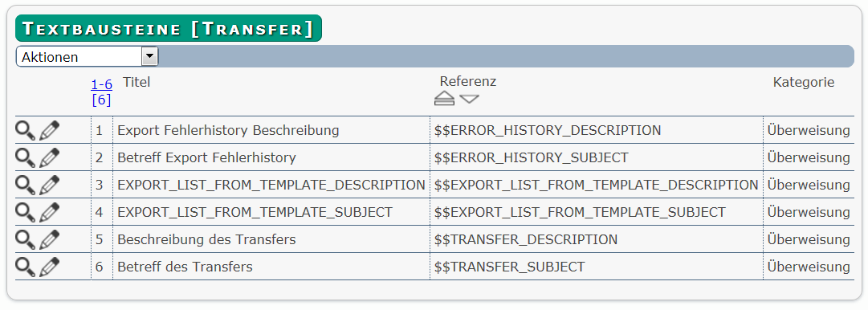Edit Betreff des Transfers entry

tap(49, 267)
